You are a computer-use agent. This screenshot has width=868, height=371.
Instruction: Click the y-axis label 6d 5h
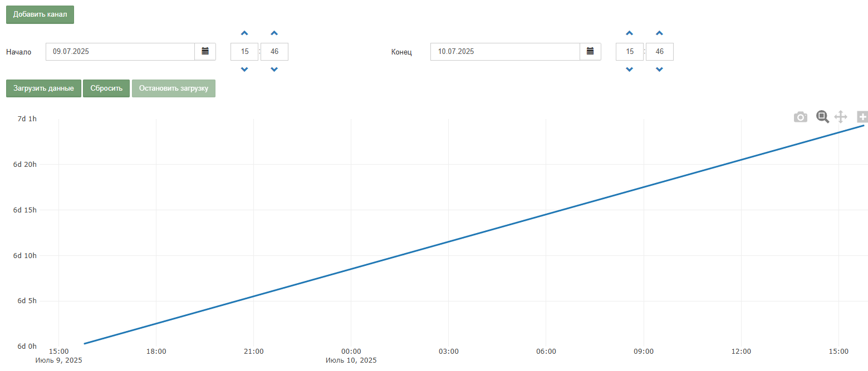pos(27,301)
